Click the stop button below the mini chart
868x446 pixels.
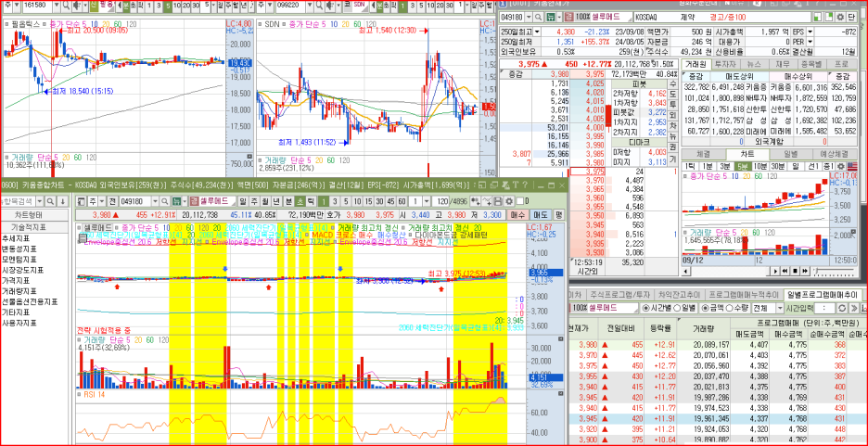pyautogui.click(x=795, y=271)
